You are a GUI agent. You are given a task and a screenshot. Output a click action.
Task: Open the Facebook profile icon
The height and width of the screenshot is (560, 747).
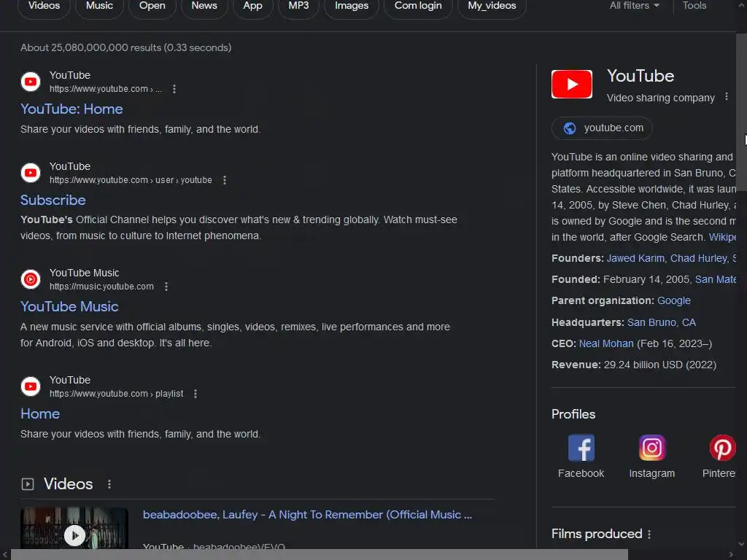tap(581, 448)
